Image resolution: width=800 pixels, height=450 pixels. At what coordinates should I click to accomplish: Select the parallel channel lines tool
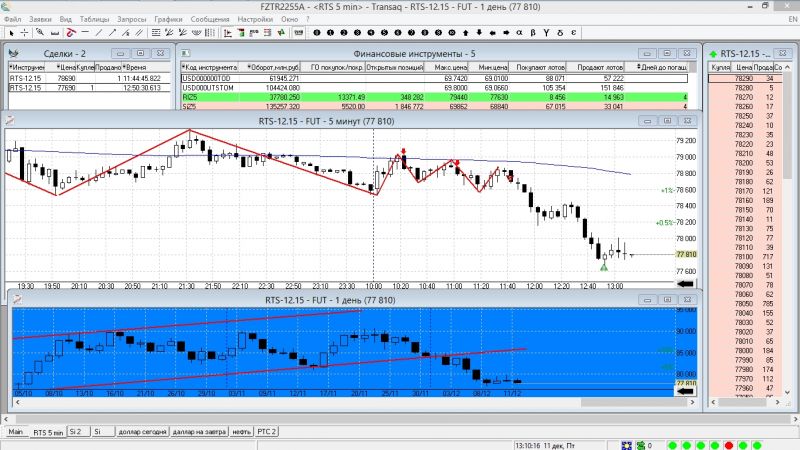pos(139,33)
